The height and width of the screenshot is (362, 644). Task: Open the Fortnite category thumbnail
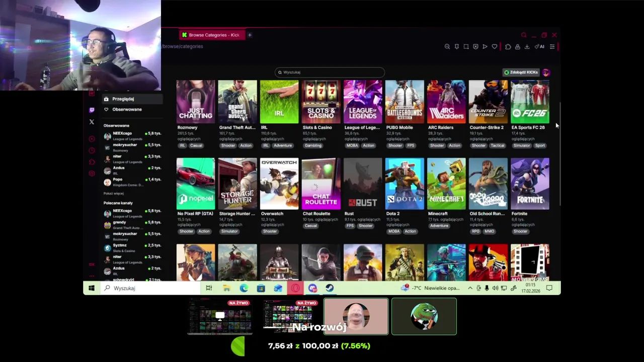point(530,184)
